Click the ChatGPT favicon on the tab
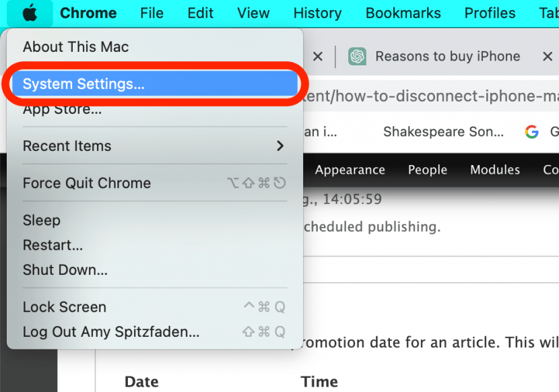 click(x=357, y=57)
